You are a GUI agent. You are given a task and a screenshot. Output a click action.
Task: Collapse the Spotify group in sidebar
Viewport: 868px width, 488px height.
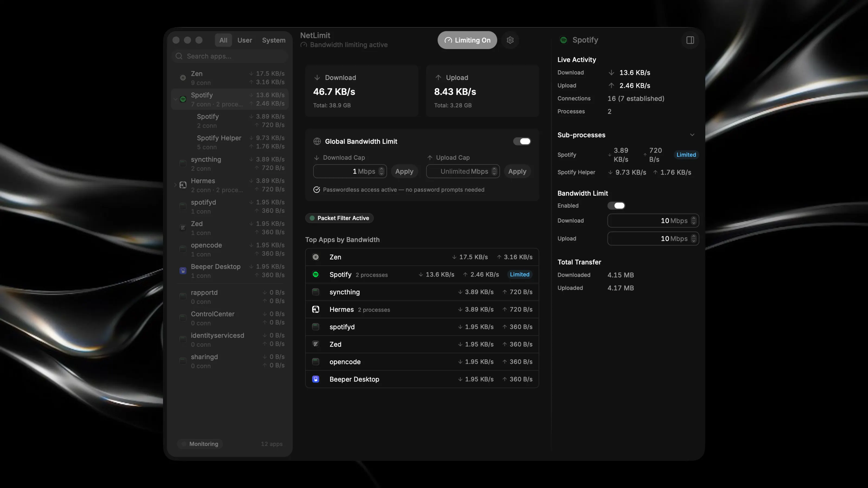(175, 99)
